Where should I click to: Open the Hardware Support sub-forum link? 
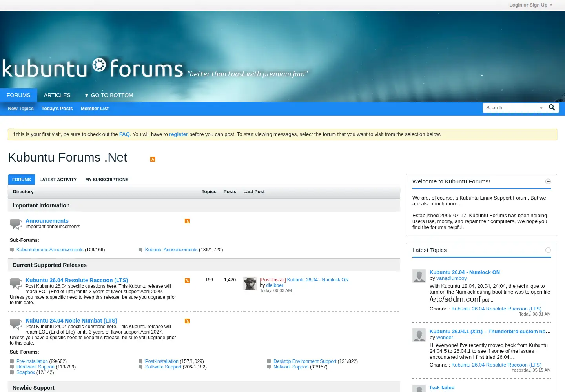(35, 367)
